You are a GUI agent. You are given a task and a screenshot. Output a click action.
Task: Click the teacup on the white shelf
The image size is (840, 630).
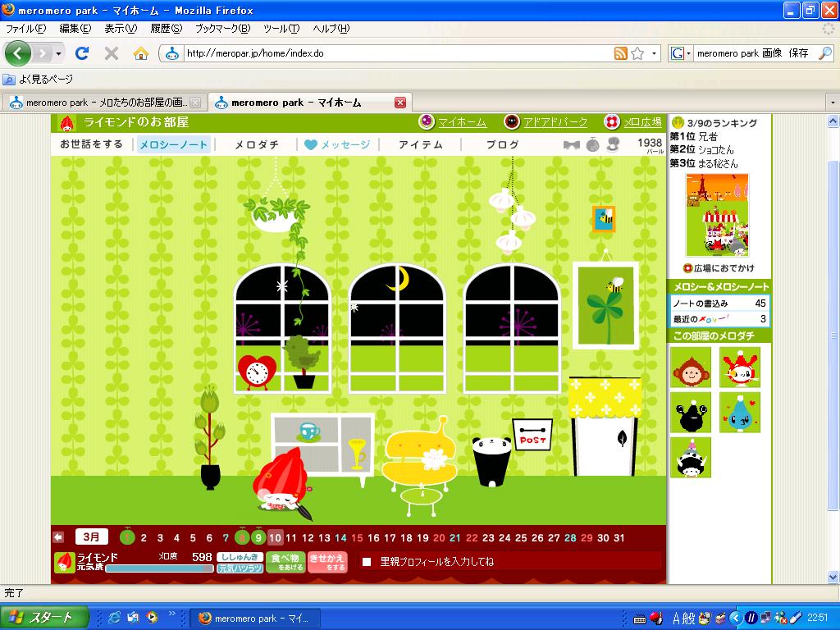[x=310, y=431]
